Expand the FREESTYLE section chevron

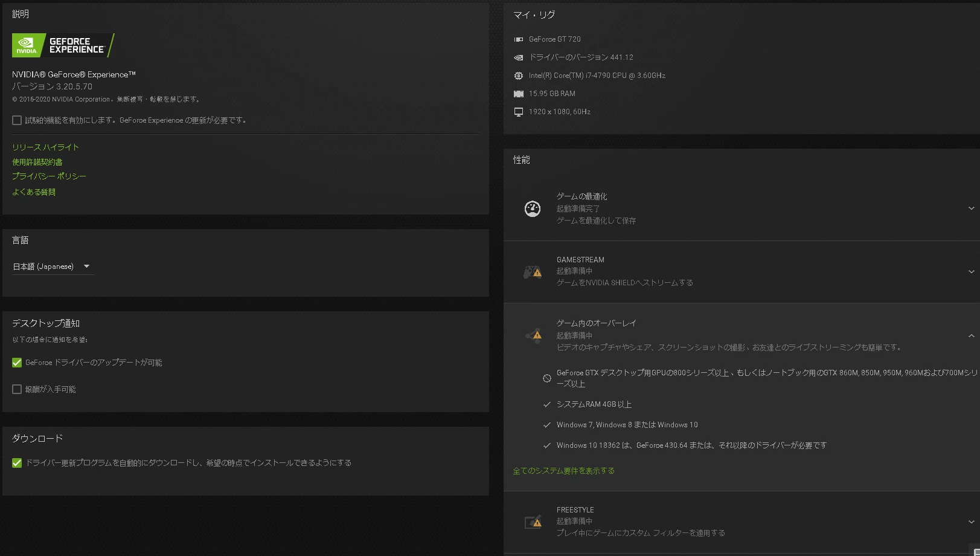point(971,522)
